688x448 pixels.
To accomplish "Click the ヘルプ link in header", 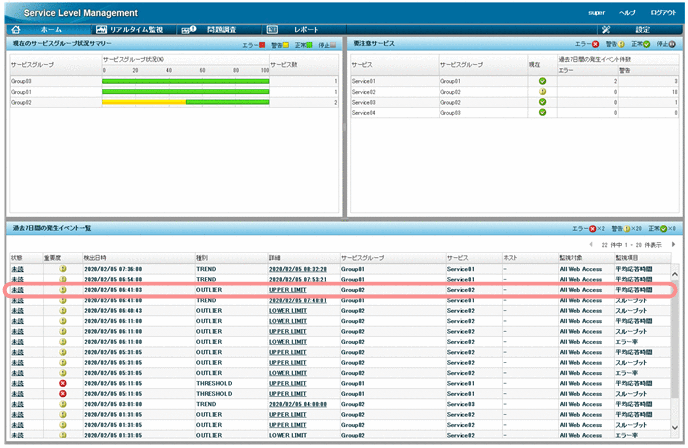I will (x=627, y=12).
